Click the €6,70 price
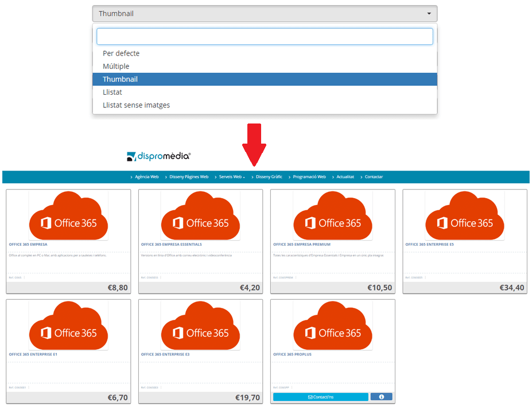The height and width of the screenshot is (417, 532). (x=118, y=397)
